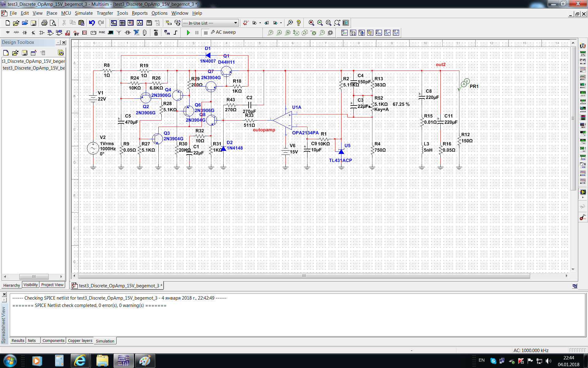Viewport: 588px width, 368px height.
Task: Click the Save diskette icon
Action: (x=33, y=23)
